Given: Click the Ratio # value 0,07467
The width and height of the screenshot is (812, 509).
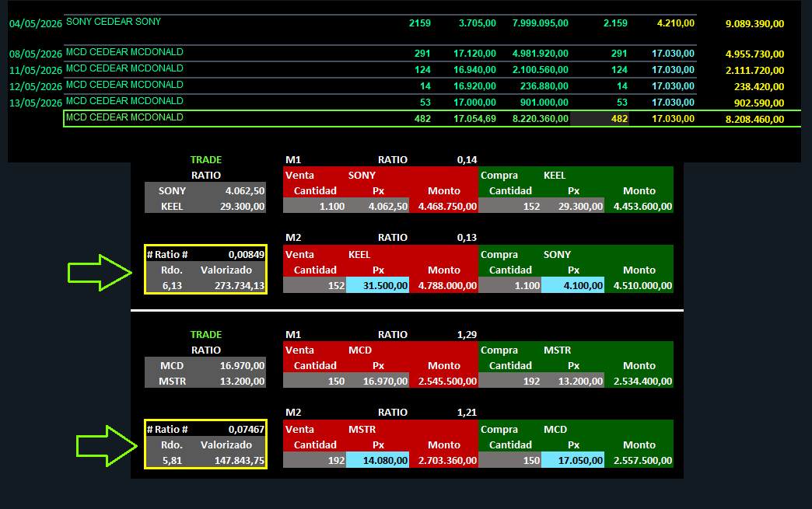Looking at the screenshot, I should pyautogui.click(x=246, y=429).
